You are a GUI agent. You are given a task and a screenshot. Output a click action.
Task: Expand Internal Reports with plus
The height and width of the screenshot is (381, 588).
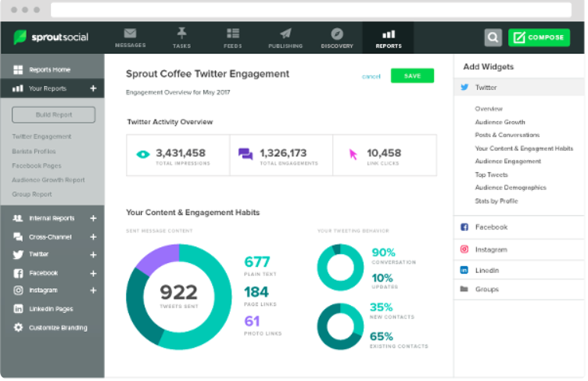coord(93,218)
